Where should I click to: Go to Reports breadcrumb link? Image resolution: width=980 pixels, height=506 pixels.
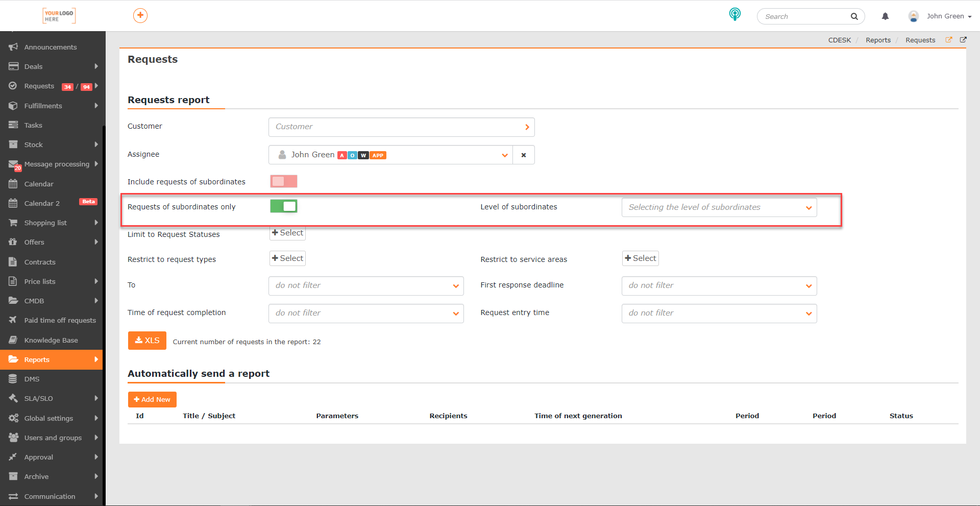pos(878,40)
